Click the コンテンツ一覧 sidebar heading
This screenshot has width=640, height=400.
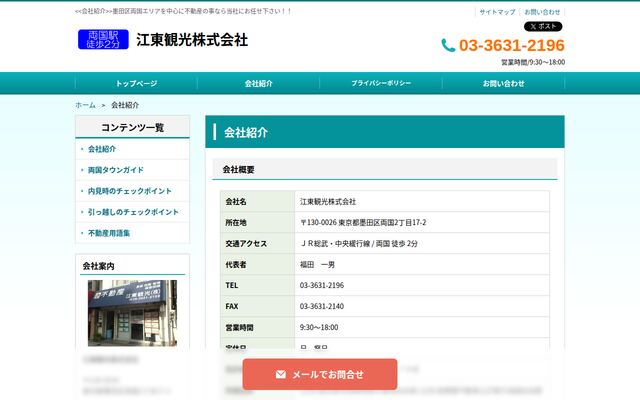pyautogui.click(x=133, y=127)
